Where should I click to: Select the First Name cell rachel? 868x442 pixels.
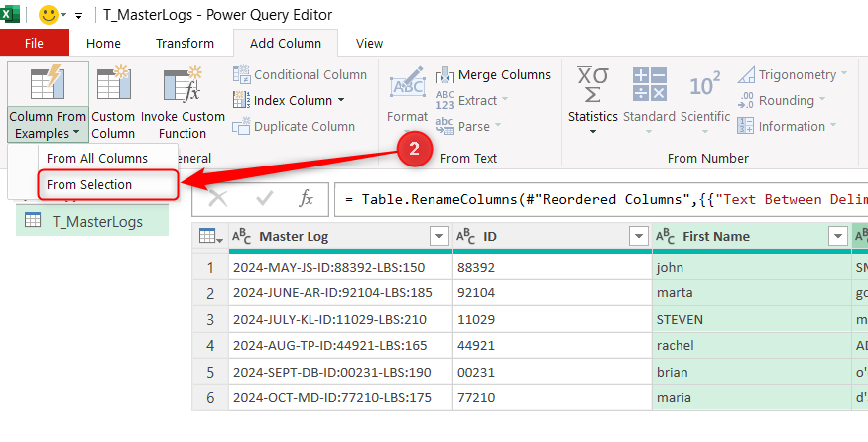coord(751,346)
